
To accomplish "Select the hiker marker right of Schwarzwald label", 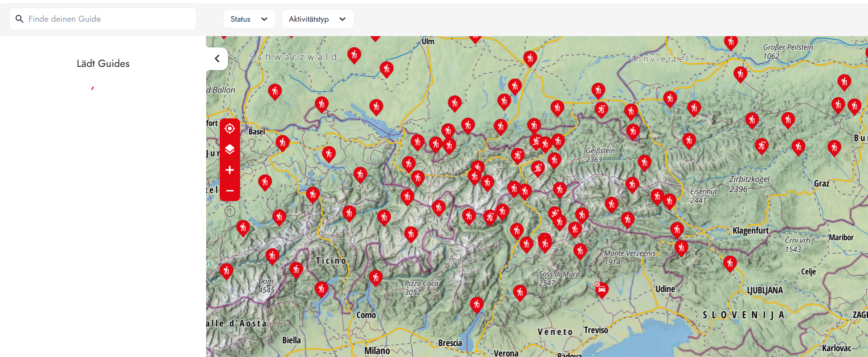I will [x=354, y=55].
